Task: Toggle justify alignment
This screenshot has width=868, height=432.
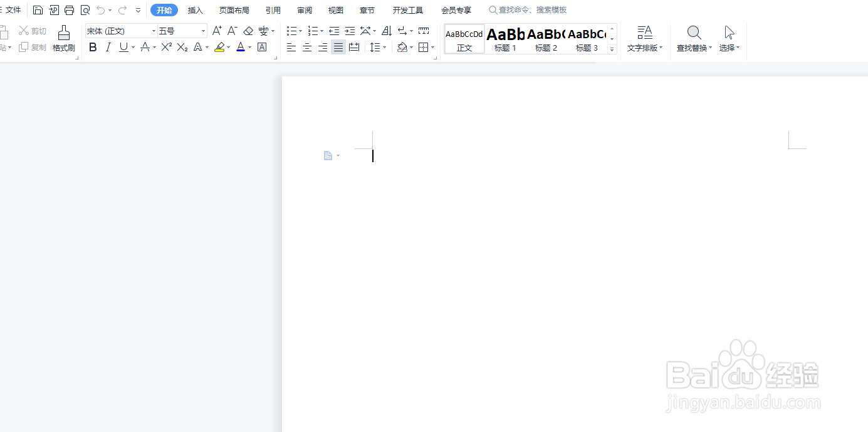Action: 338,48
